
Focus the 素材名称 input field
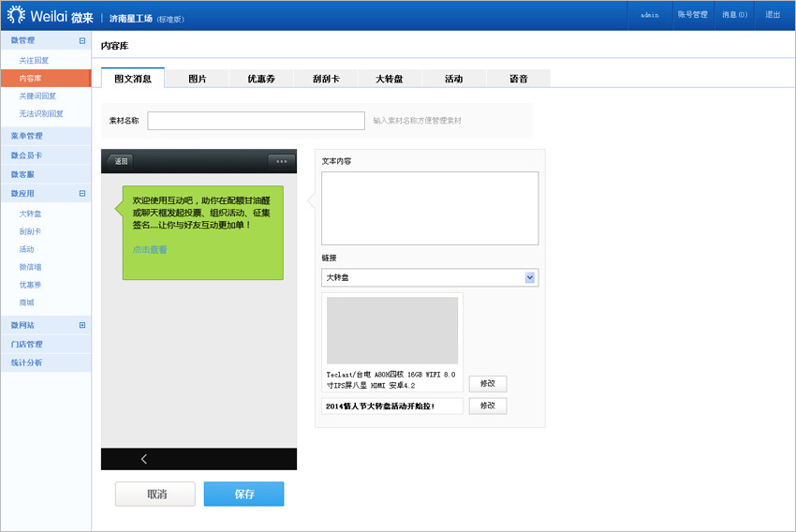tap(256, 121)
